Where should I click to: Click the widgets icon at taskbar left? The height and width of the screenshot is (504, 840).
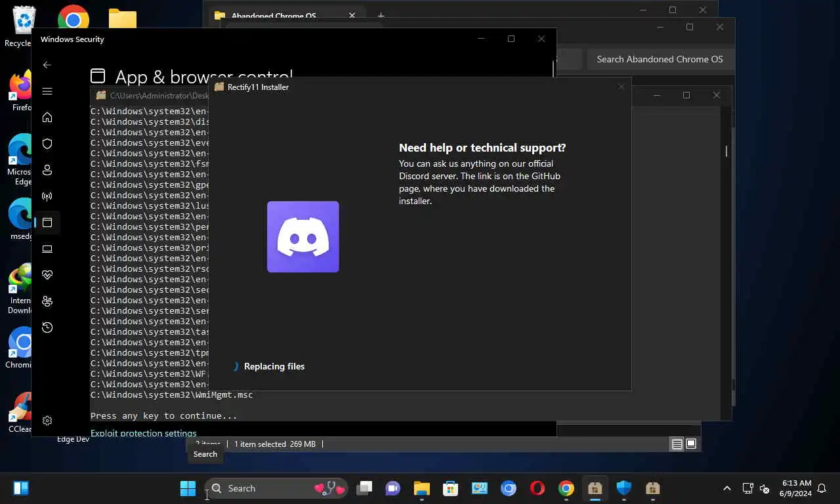21,488
